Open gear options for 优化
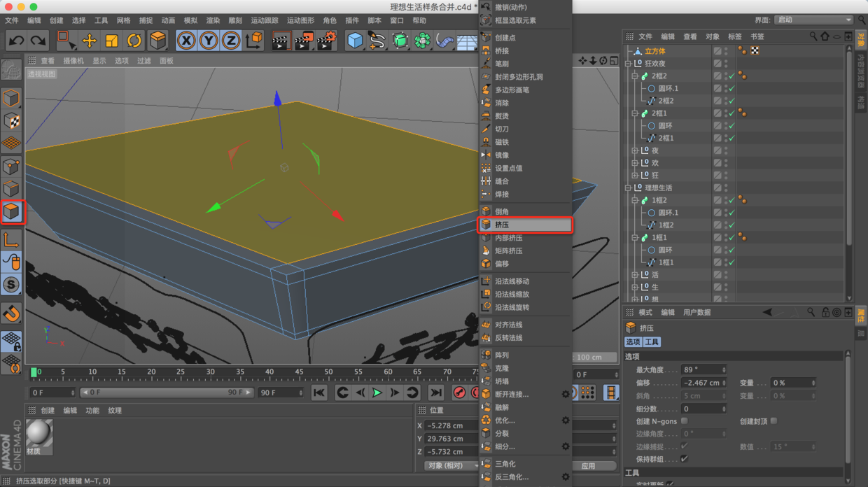This screenshot has height=487, width=868. (x=566, y=421)
